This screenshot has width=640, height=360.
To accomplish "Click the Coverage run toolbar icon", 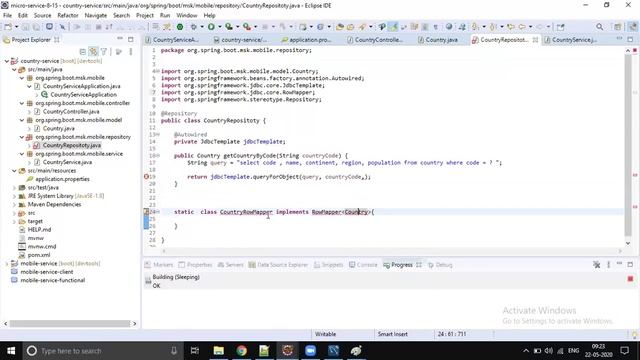I will [229, 27].
